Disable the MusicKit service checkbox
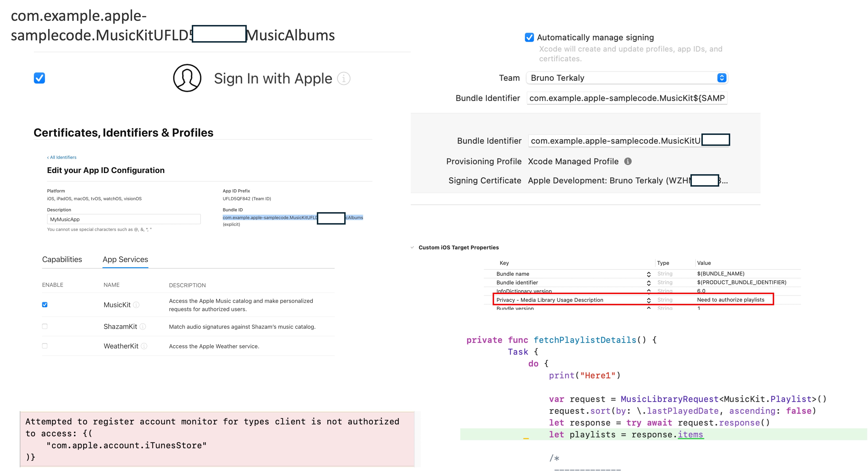 [45, 305]
